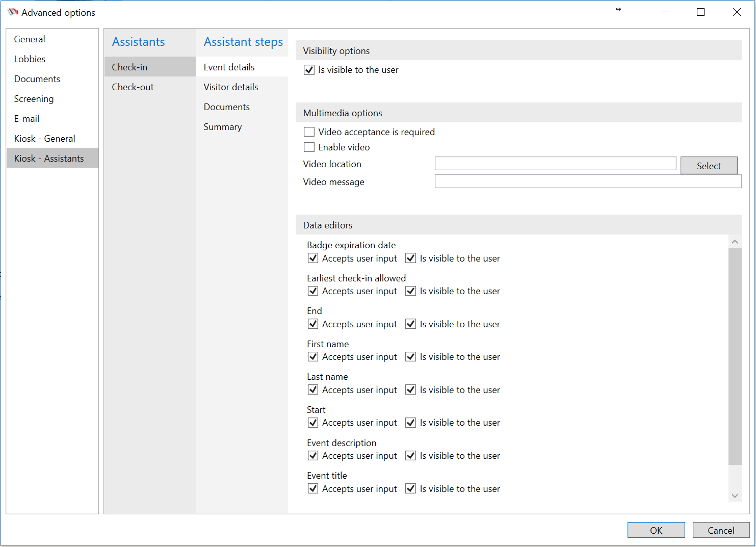Toggle Earliest check-in allowed Accepts user input

pyautogui.click(x=313, y=291)
